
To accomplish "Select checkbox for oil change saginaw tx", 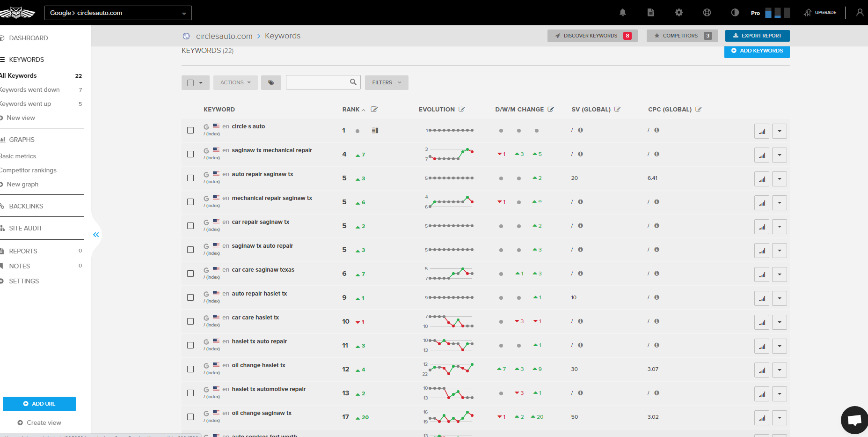I will pos(190,417).
